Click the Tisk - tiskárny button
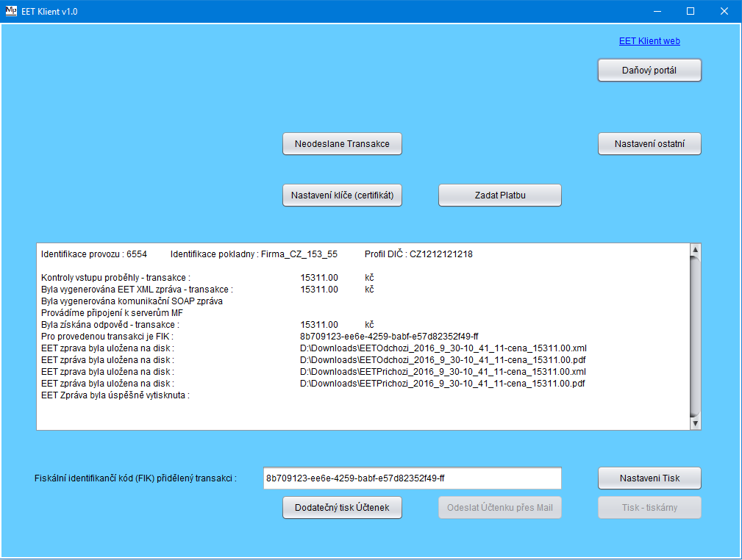Viewport: 742px width, 560px height. pos(649,508)
